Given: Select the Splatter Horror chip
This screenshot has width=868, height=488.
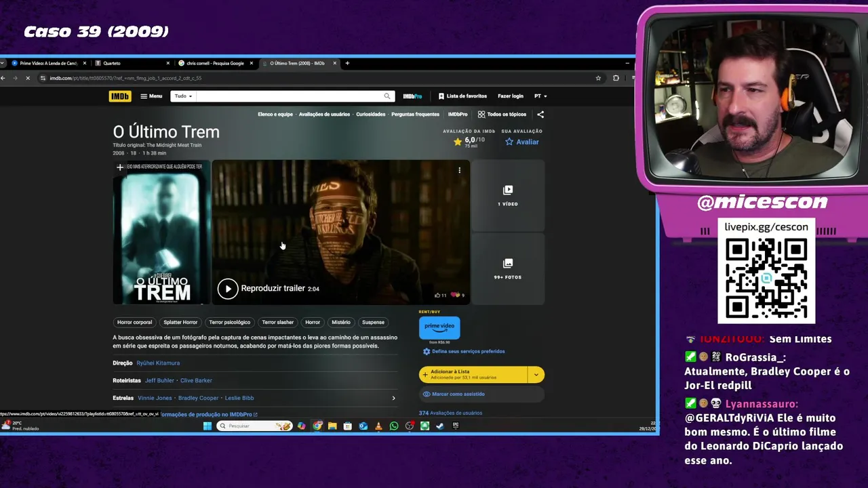Looking at the screenshot, I should tap(180, 323).
